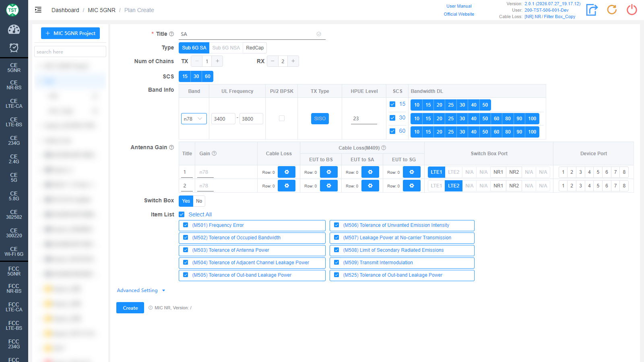Viewport: 644px width, 362px height.
Task: Uncheck M501 Frequency Error item
Action: [186, 225]
